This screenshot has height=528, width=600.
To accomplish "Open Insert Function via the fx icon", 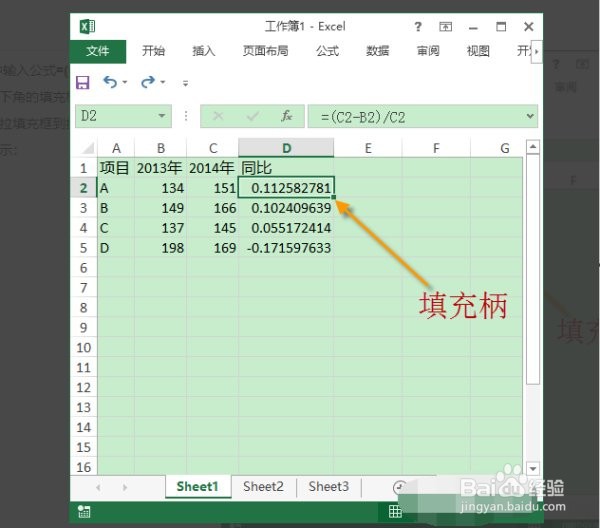I will pos(287,116).
